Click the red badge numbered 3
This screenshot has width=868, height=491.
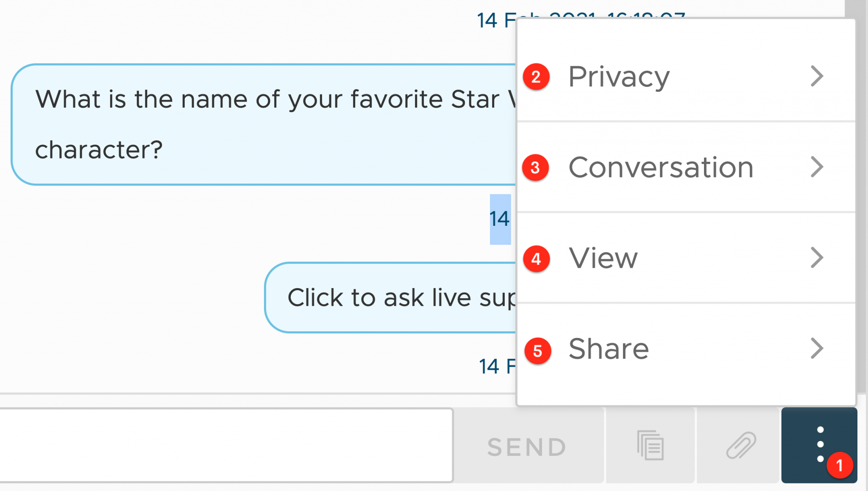(535, 168)
